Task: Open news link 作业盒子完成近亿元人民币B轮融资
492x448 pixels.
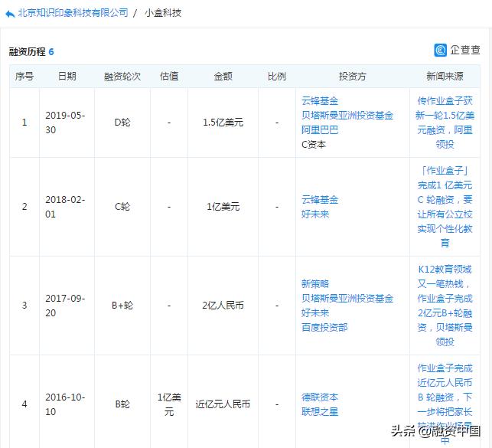Action: point(445,404)
